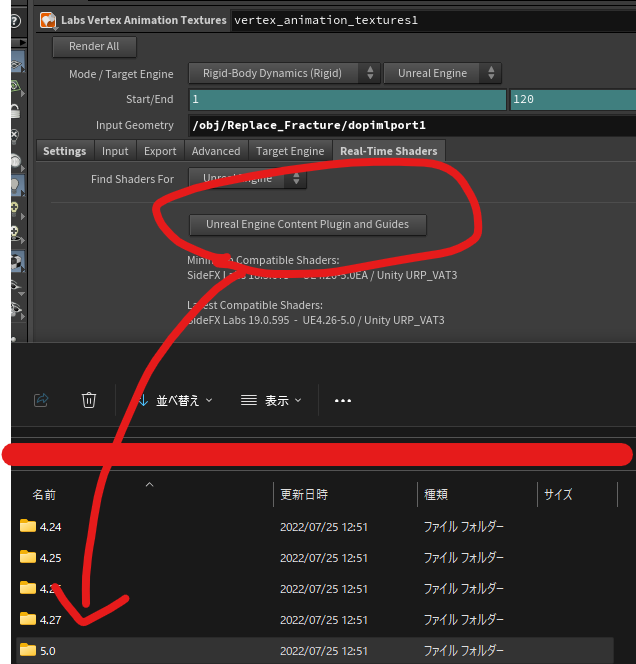Open the Find Shaders For dropdown
This screenshot has height=664, width=636.
pyautogui.click(x=248, y=179)
